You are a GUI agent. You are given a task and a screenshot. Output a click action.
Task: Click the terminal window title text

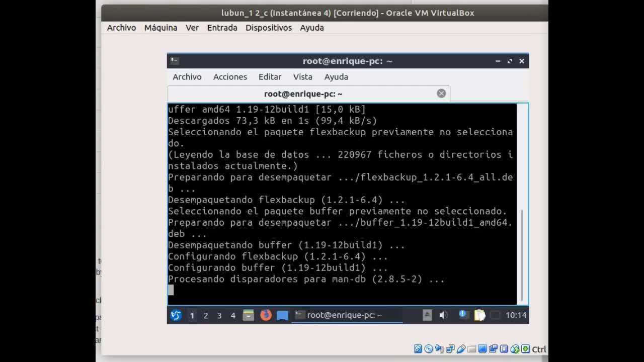347,61
